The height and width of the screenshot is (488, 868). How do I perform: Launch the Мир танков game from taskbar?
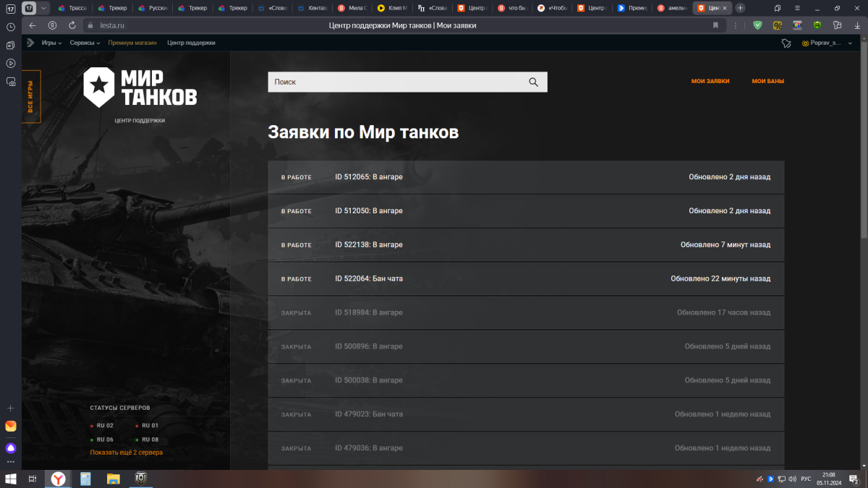point(141,479)
